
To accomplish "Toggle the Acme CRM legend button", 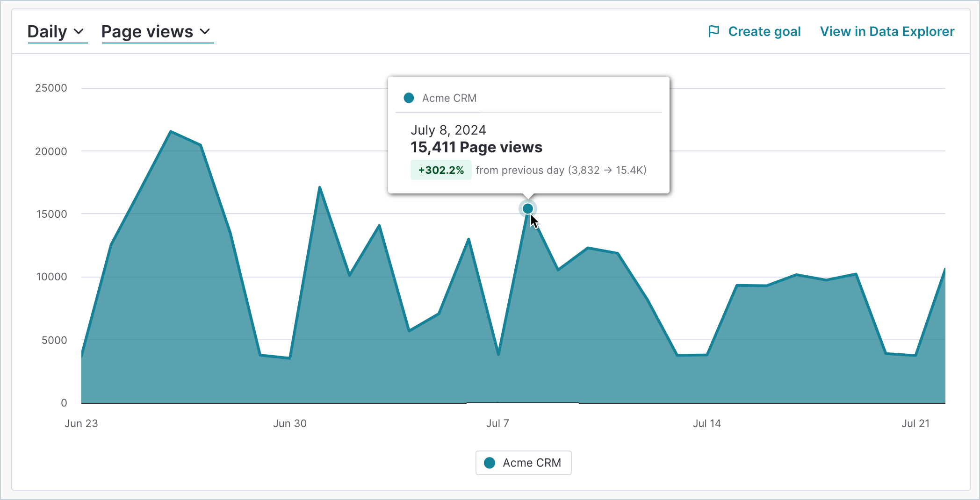I will point(523,463).
